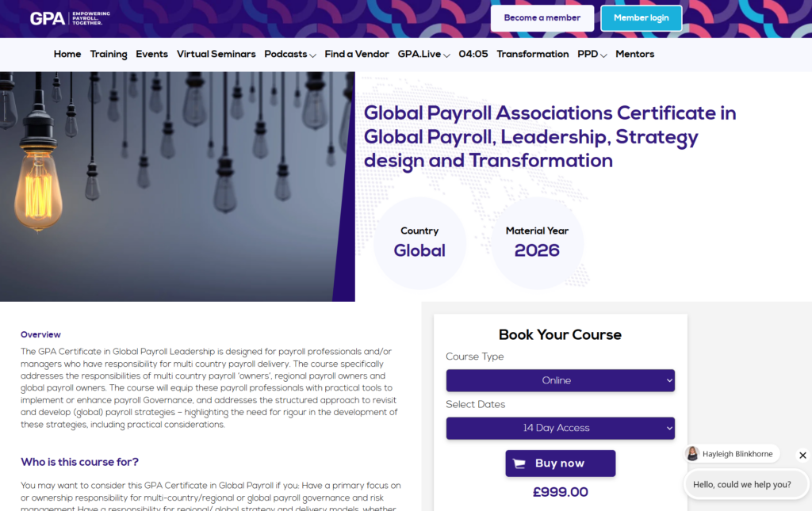
Task: Go to Home in the navigation
Action: tap(67, 55)
